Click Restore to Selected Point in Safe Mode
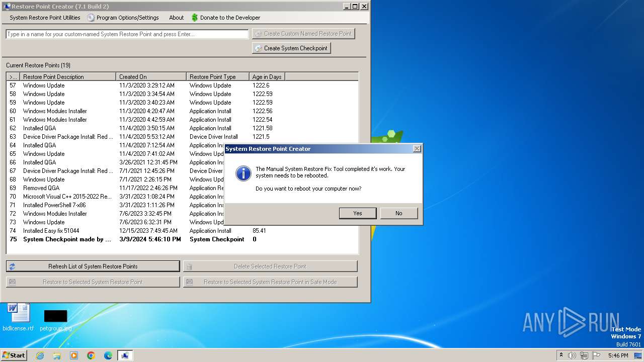Viewport: 644px width, 362px height. tap(270, 282)
